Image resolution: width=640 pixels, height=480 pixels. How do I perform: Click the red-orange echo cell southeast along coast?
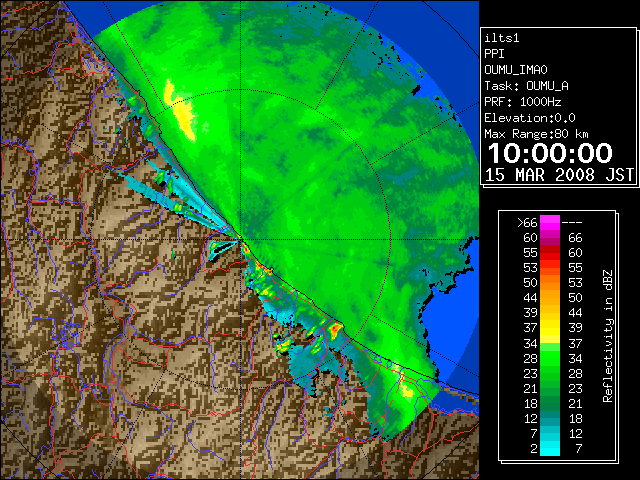click(x=335, y=328)
